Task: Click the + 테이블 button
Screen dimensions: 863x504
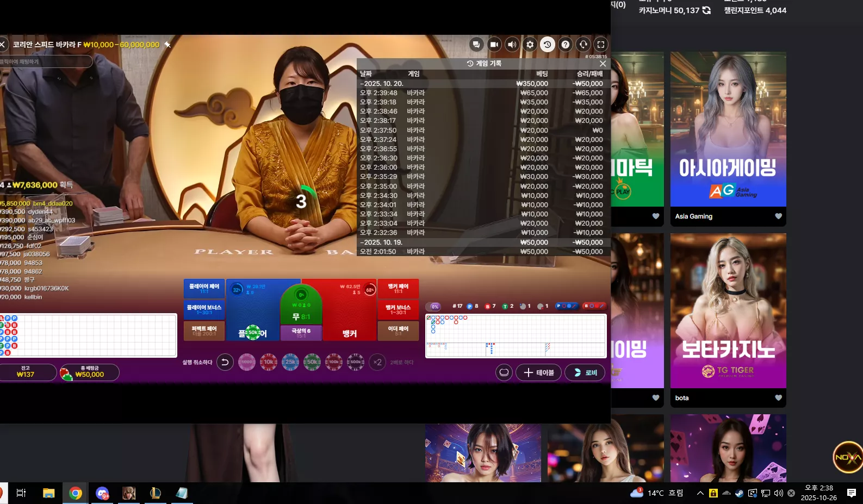Action: 538,372
